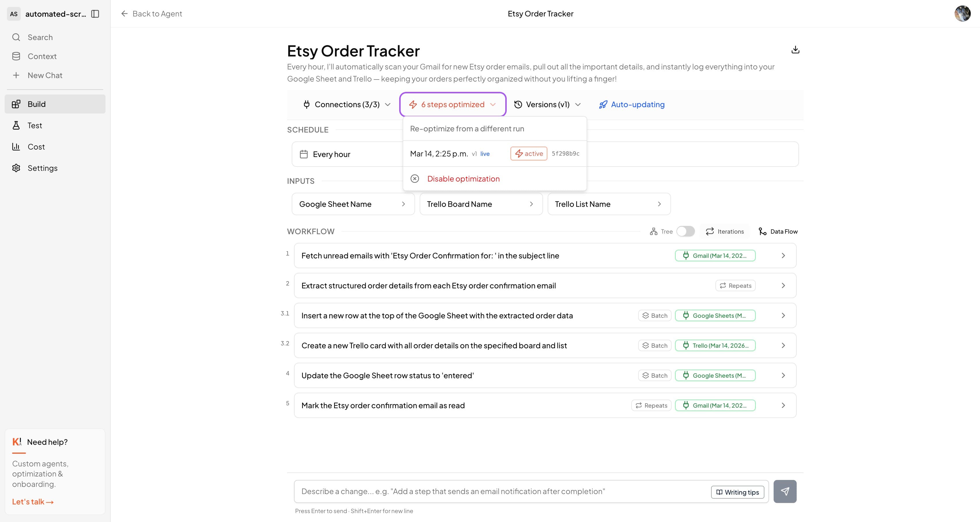Collapse the left sidebar panel
The height and width of the screenshot is (522, 980).
(95, 14)
